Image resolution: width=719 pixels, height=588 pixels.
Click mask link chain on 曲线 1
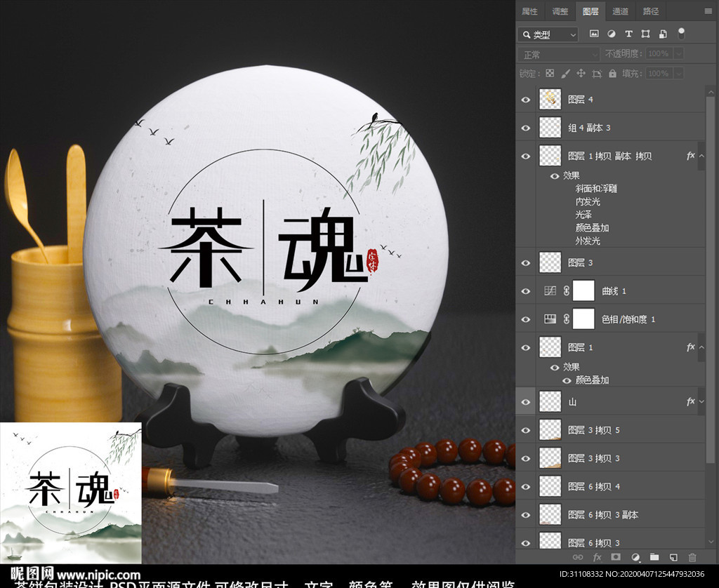coord(567,290)
